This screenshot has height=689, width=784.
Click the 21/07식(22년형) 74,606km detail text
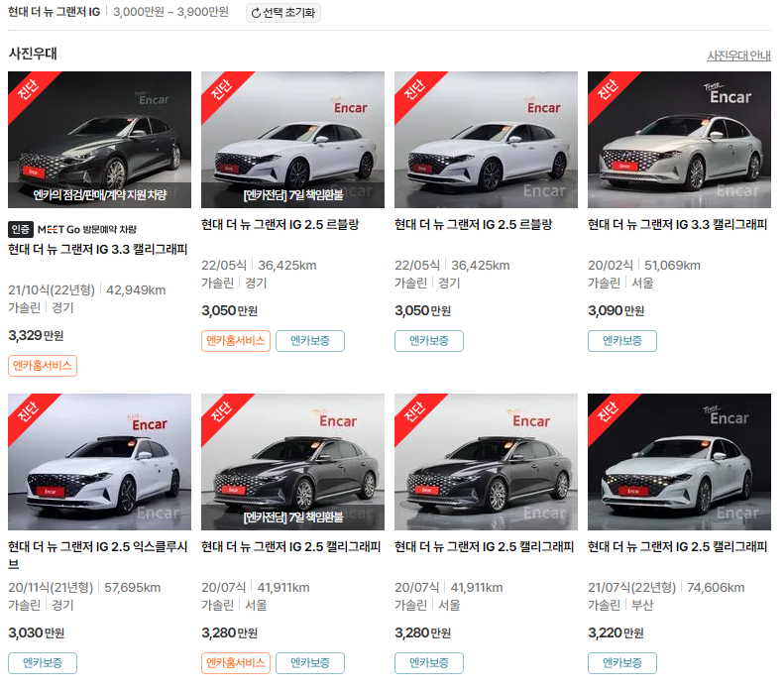[666, 587]
